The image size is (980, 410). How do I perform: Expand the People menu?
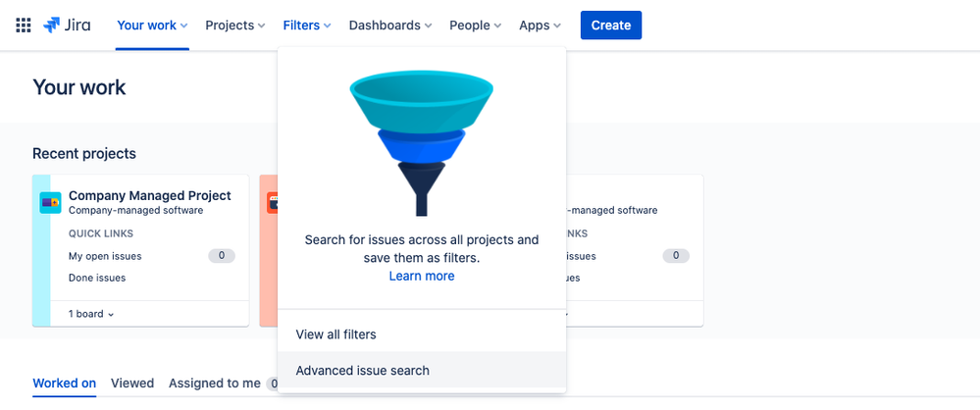coord(476,25)
